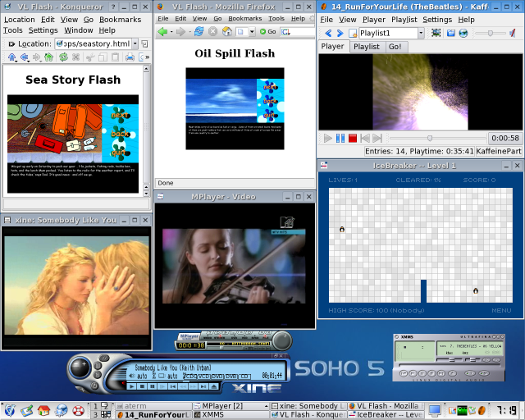Click the Kaffeine playback position slider
The image size is (525, 420).
[429, 139]
